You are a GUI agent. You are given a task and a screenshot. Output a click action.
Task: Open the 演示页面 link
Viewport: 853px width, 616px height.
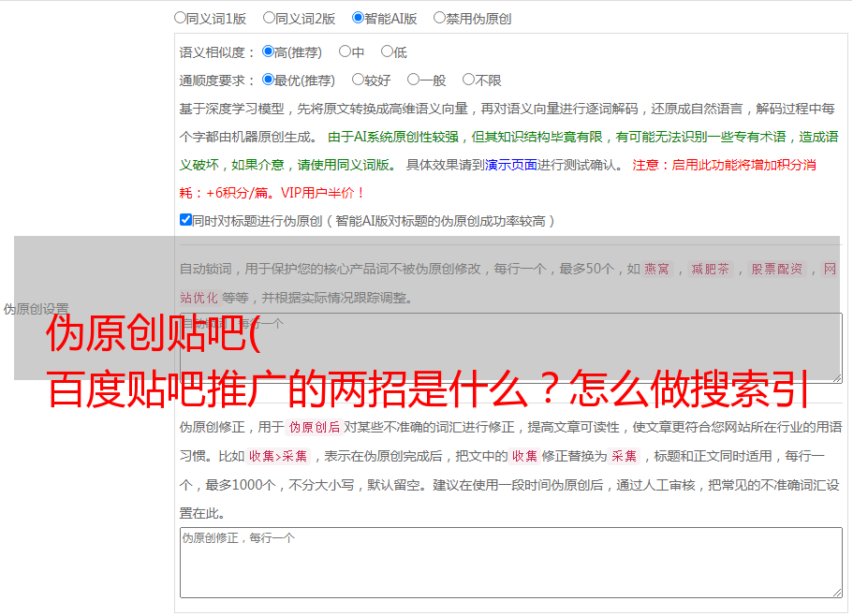tap(511, 165)
